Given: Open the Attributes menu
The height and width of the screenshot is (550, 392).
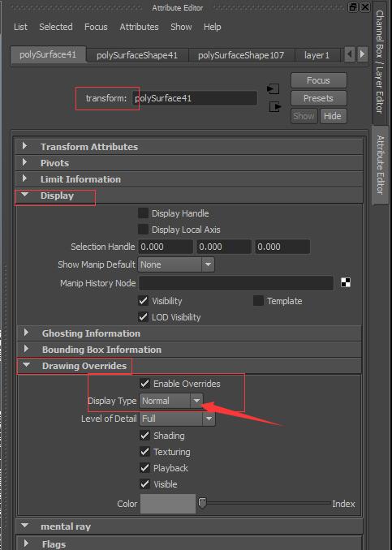Looking at the screenshot, I should 139,27.
